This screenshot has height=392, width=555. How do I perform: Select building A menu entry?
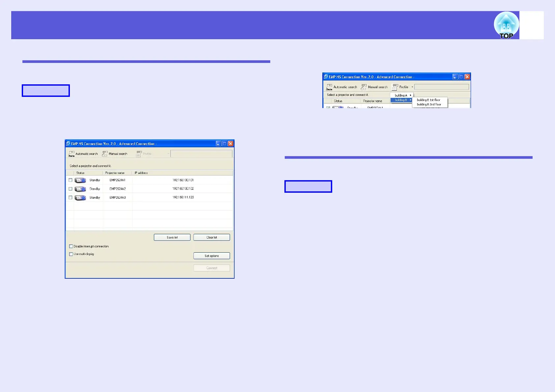pyautogui.click(x=402, y=95)
